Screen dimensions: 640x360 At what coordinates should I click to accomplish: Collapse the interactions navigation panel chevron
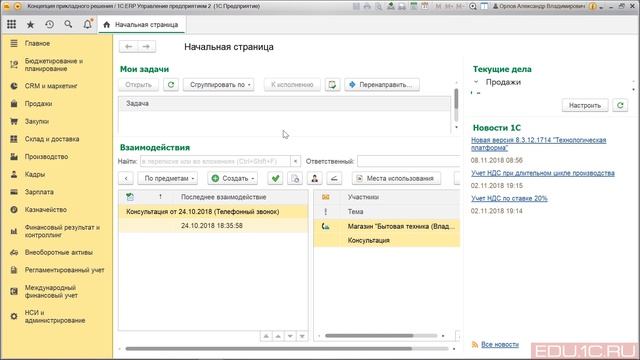pyautogui.click(x=126, y=178)
